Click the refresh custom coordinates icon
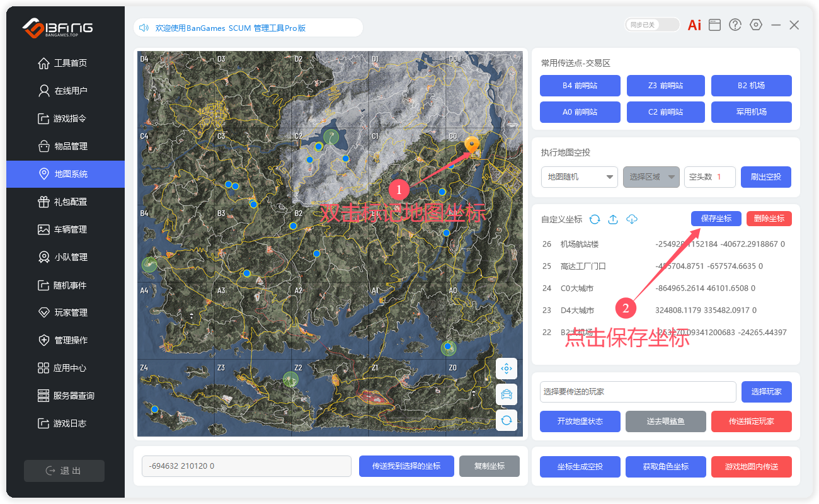Image resolution: width=819 pixels, height=504 pixels. coord(595,219)
